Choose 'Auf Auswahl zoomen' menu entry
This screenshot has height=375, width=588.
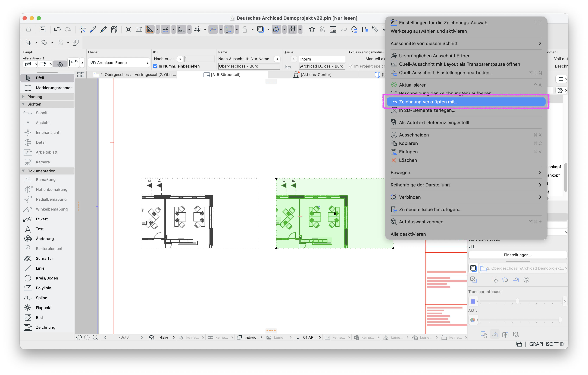pos(466,222)
